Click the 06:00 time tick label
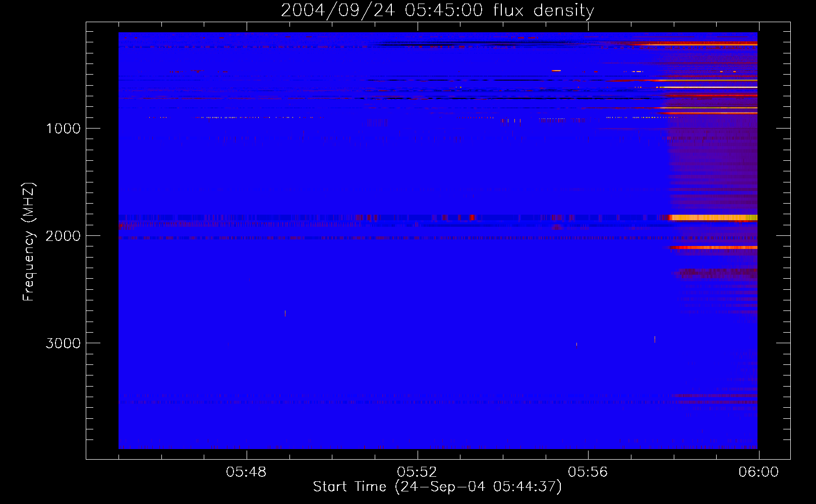 coord(759,472)
